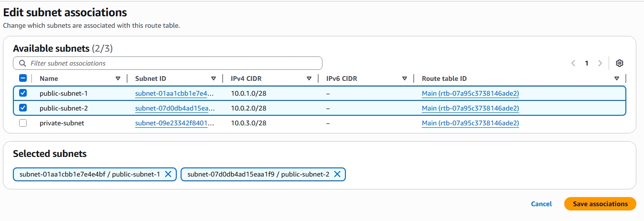Remove public-subnet-1 from selected subnets
The width and height of the screenshot is (644, 221).
click(168, 175)
